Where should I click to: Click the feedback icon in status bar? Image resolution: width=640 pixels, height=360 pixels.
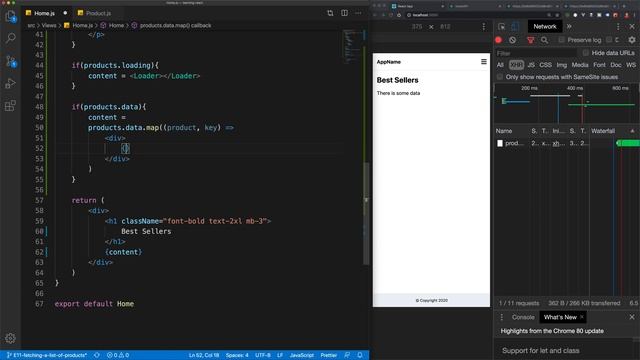347,355
